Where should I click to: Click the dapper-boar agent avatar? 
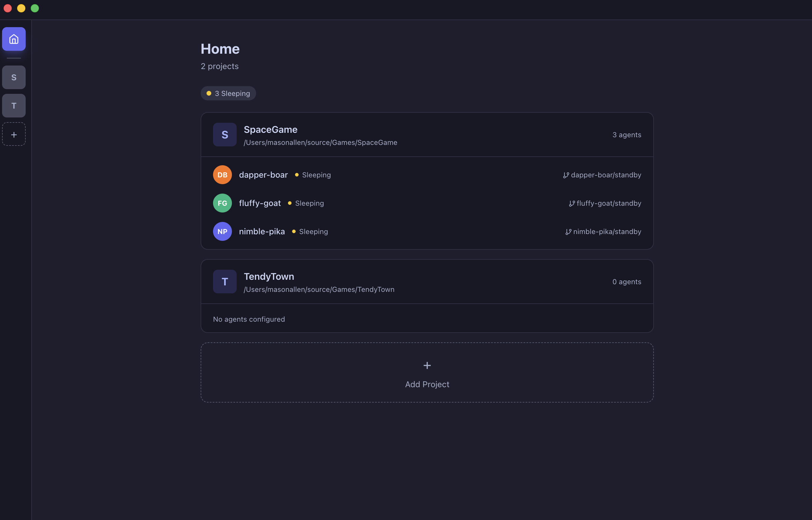click(222, 175)
